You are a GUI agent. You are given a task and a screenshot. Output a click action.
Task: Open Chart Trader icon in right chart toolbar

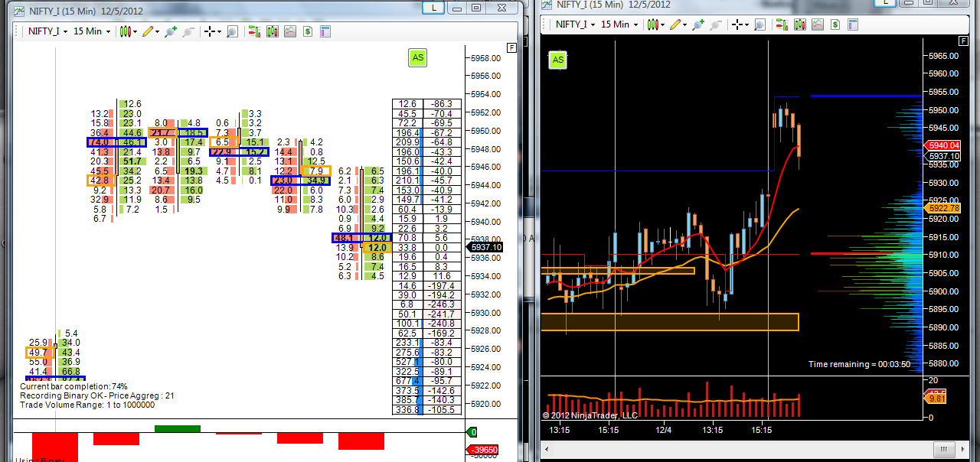coord(781,24)
